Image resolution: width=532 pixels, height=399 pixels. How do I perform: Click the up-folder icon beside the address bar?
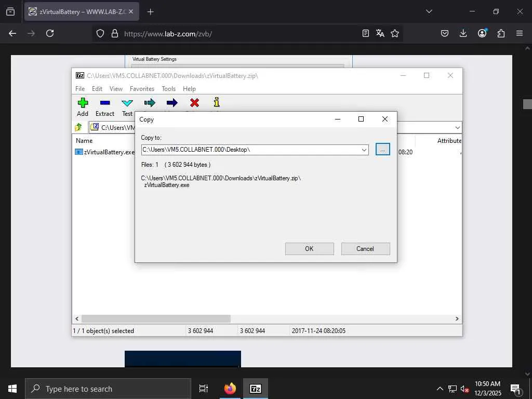tap(78, 127)
